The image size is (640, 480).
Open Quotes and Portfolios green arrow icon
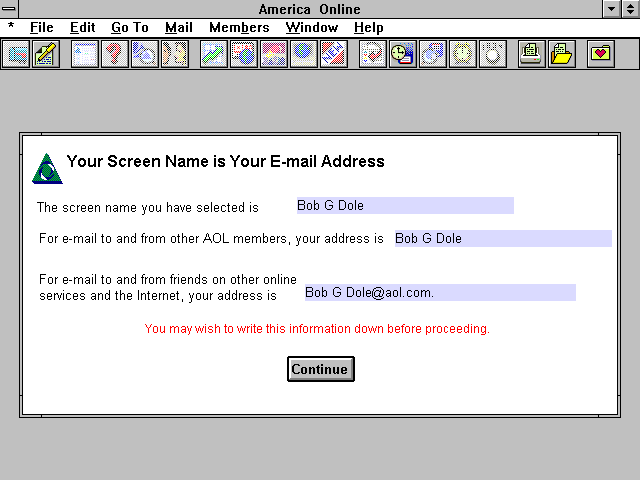coord(214,54)
